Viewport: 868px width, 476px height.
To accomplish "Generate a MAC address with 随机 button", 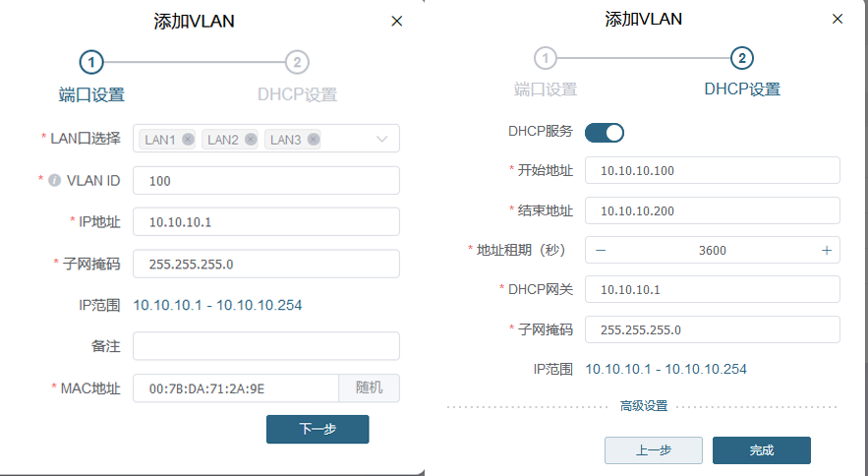I will [369, 388].
